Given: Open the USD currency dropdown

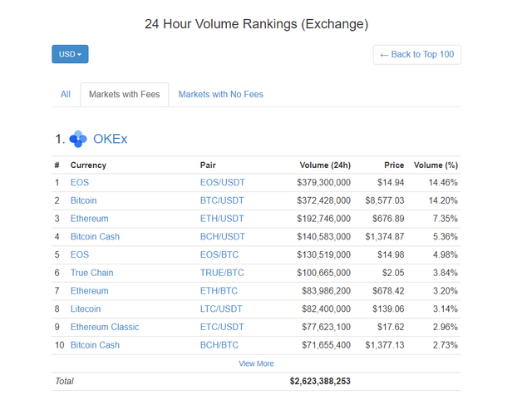Looking at the screenshot, I should (x=70, y=54).
